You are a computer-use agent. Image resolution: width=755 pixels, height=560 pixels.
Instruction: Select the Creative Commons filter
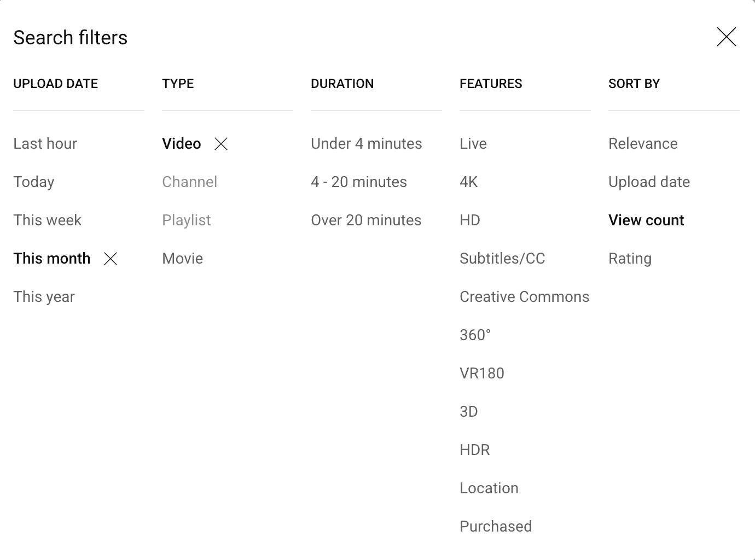pyautogui.click(x=524, y=296)
